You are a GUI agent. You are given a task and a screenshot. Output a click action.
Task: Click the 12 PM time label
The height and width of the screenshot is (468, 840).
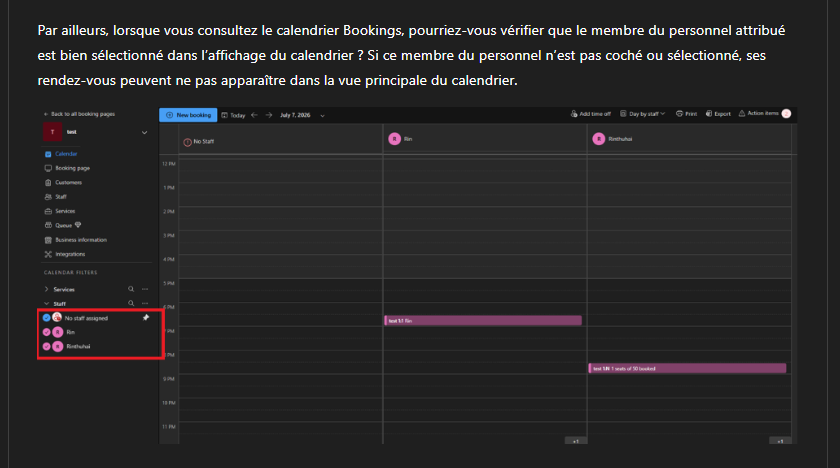pyautogui.click(x=168, y=164)
